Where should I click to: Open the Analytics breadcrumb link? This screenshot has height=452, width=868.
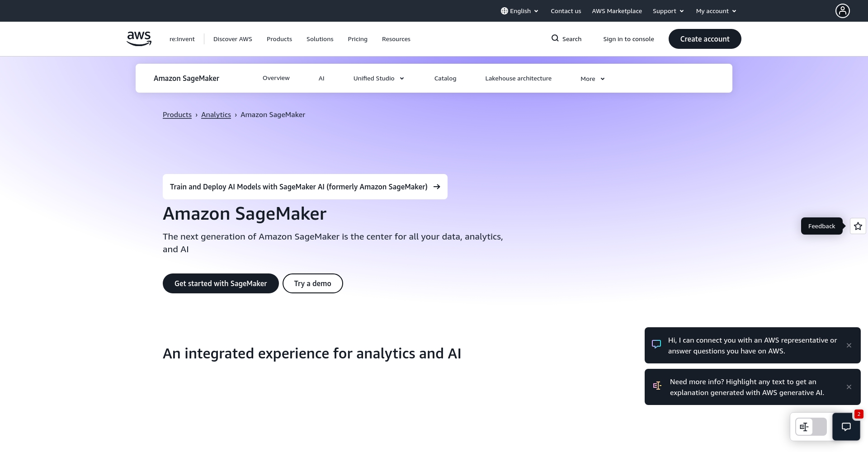coord(216,114)
